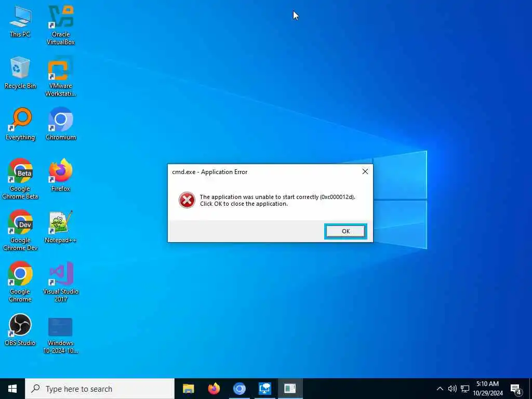Click the taskbar search box
Viewport: 532px width, 399px height.
click(100, 389)
